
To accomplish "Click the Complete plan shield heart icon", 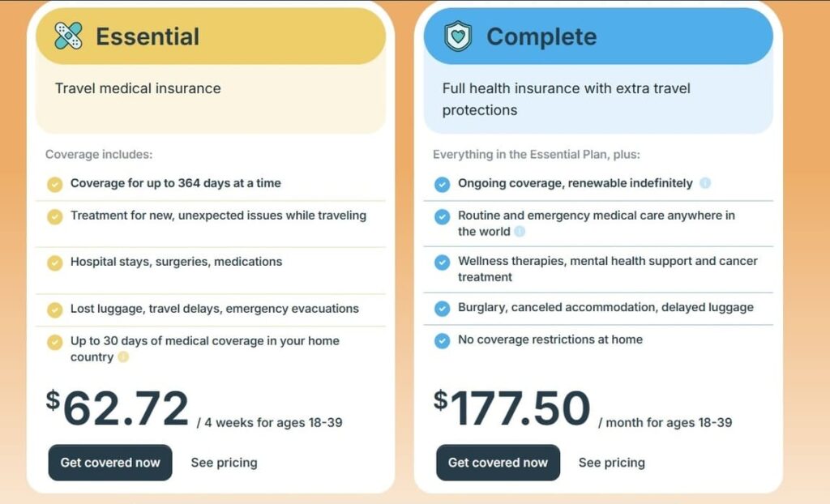I will pos(458,36).
